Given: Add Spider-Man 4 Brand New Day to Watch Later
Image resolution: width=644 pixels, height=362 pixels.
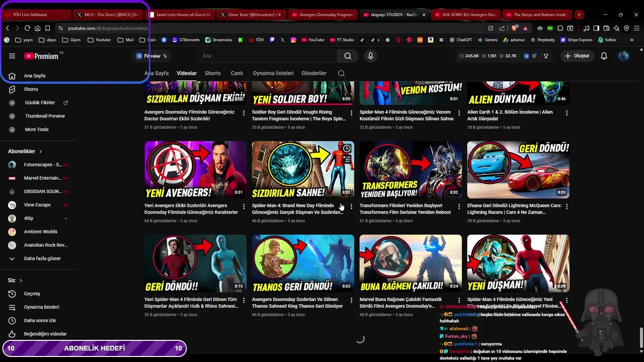Looking at the screenshot, I should coord(347,148).
